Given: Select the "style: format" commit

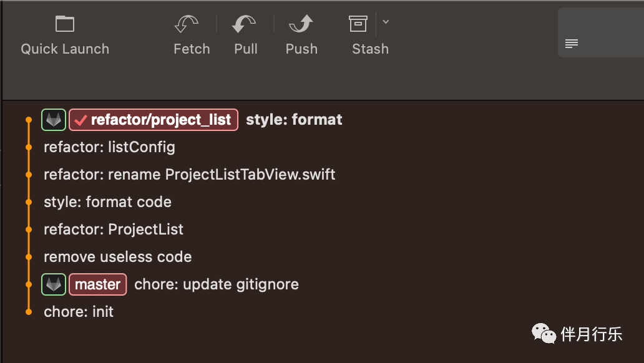Looking at the screenshot, I should [294, 120].
